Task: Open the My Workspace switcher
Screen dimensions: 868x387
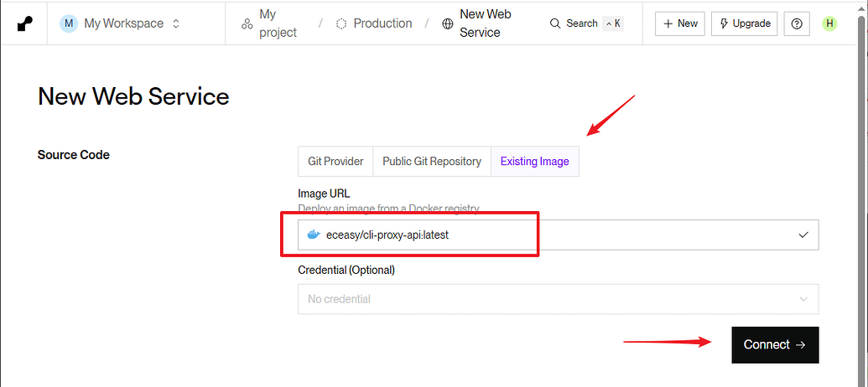Action: point(120,23)
